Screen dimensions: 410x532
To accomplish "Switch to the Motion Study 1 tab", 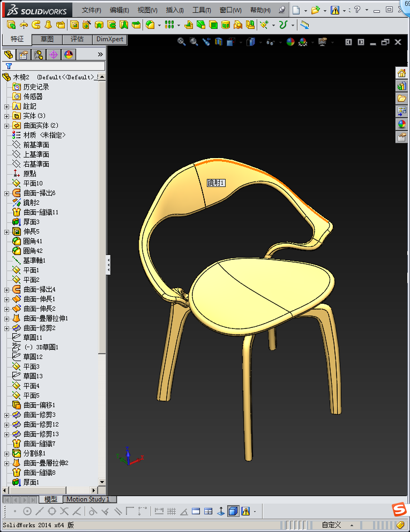I will (x=88, y=499).
